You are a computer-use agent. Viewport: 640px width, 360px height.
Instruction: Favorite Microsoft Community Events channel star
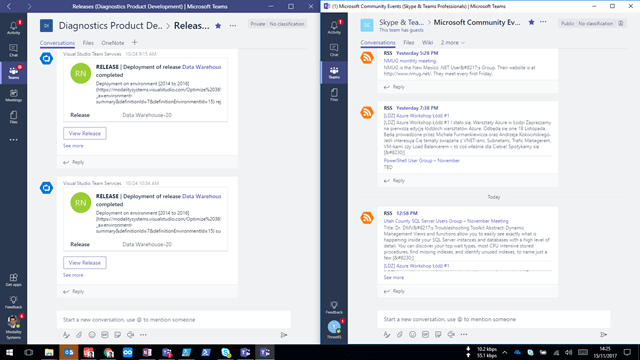[531, 22]
